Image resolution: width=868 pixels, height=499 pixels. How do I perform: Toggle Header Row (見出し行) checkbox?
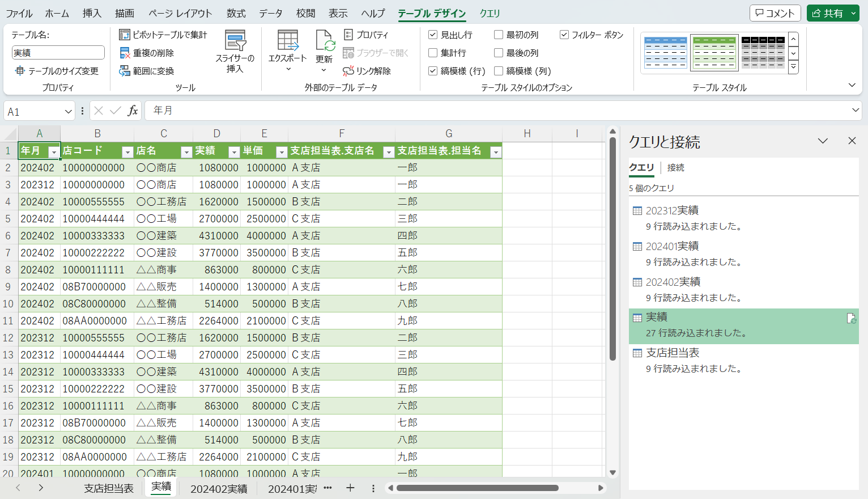coord(433,35)
